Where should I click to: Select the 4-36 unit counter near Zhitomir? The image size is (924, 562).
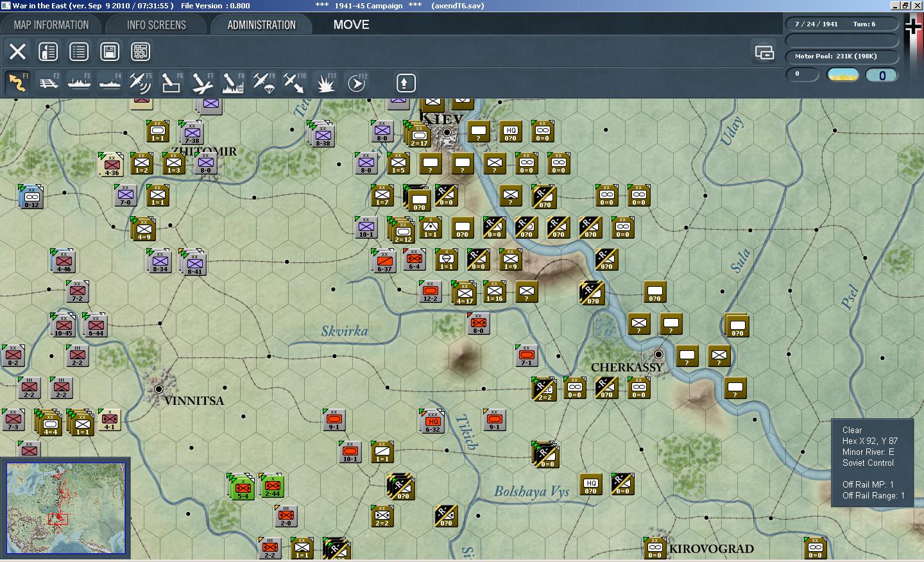[x=112, y=165]
